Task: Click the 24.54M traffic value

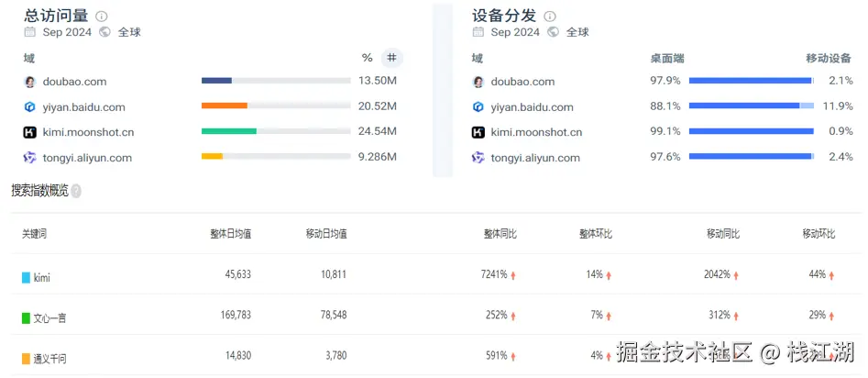Action: [x=378, y=131]
